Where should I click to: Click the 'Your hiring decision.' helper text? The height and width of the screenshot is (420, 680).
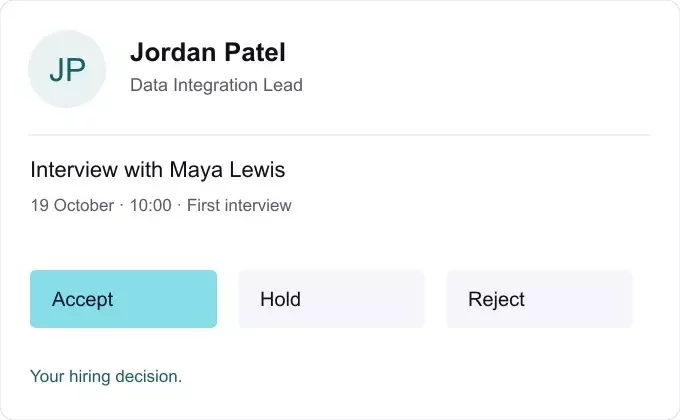click(106, 377)
